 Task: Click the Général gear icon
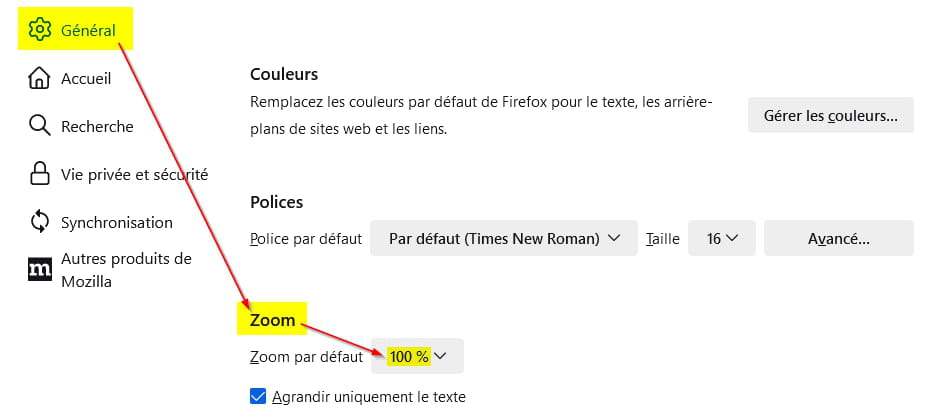click(x=40, y=29)
